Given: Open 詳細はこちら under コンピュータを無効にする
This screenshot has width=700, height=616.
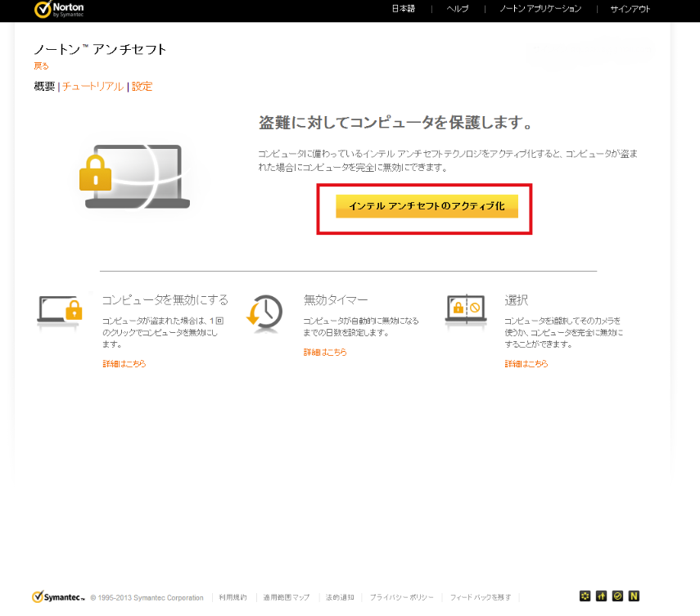Looking at the screenshot, I should [x=124, y=363].
